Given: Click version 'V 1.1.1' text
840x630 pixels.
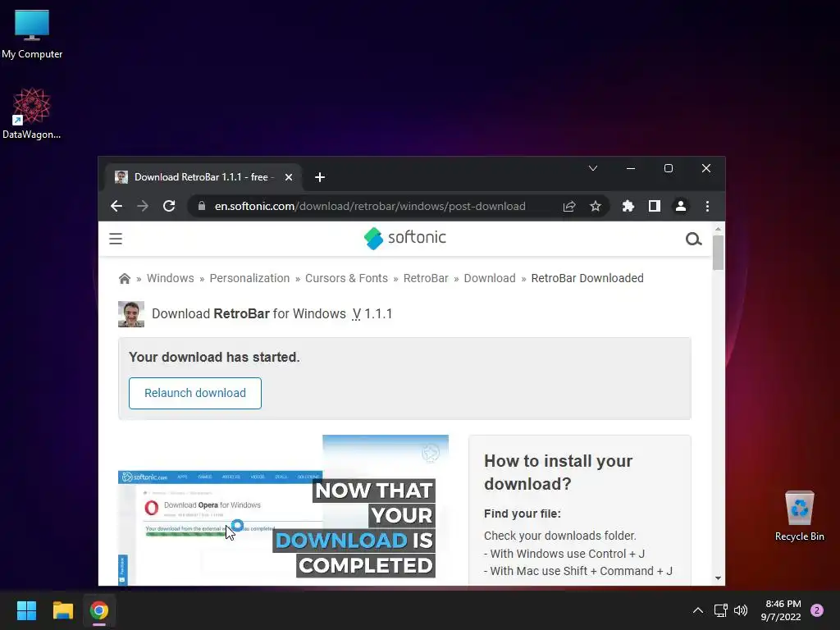Looking at the screenshot, I should click(372, 314).
